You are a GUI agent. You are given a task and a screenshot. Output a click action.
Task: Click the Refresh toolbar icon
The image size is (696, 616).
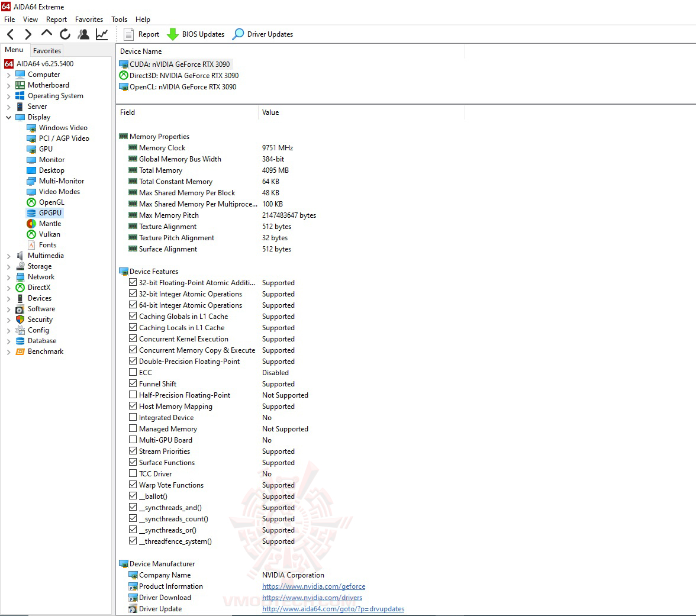(65, 34)
